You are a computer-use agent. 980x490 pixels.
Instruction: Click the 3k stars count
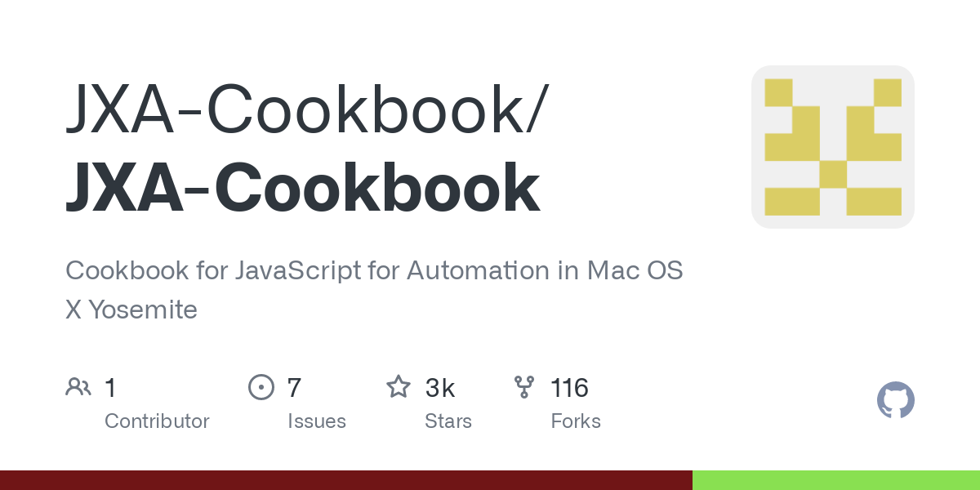[440, 387]
